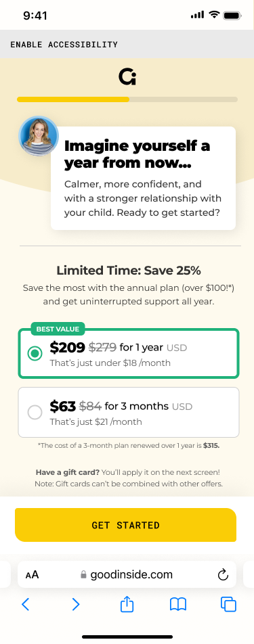Tap the lock icon beside goodinside.com
Screen dimensions: 254x644
click(x=83, y=574)
